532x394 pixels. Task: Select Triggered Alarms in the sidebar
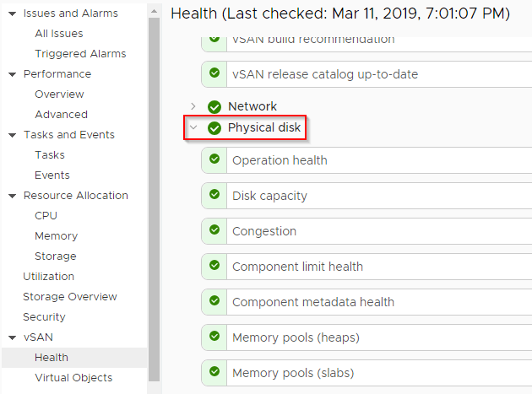point(80,53)
